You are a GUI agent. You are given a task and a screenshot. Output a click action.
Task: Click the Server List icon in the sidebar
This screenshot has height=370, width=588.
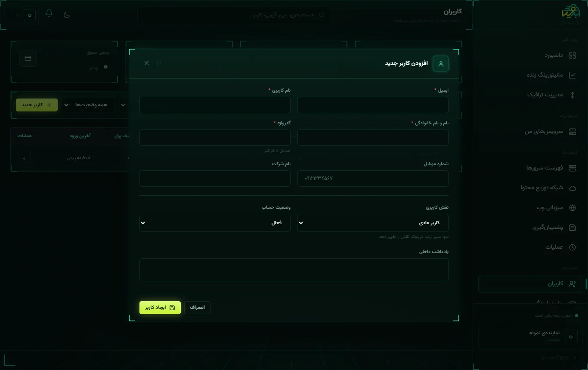573,168
